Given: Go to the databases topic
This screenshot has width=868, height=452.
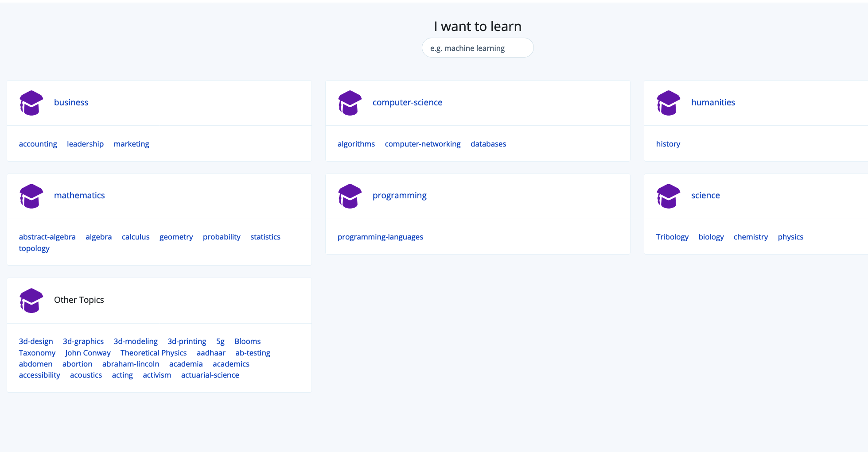Looking at the screenshot, I should 488,144.
